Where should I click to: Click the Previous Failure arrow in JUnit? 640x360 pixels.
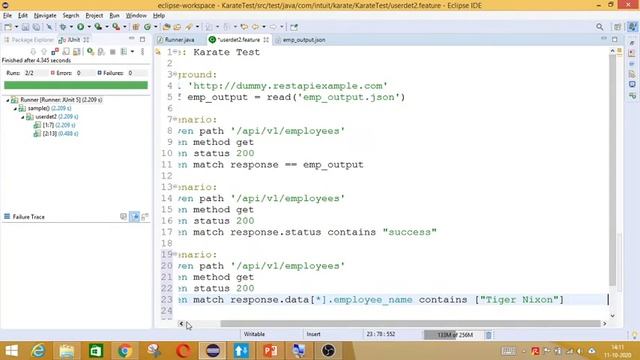(x=44, y=52)
